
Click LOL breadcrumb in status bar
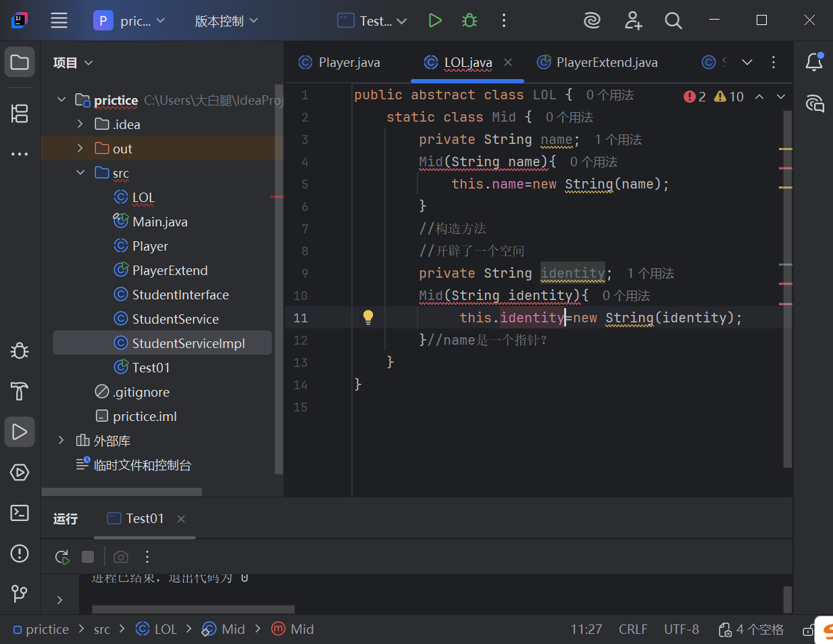tap(157, 629)
